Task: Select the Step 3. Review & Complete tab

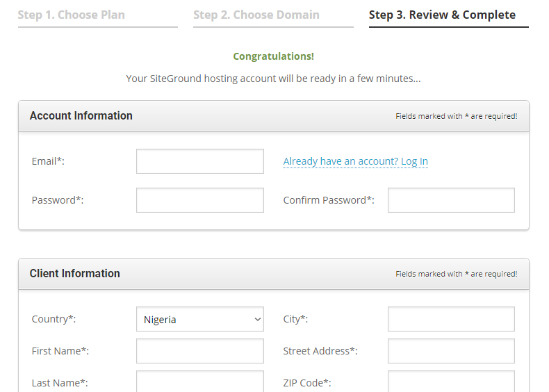Action: click(442, 15)
